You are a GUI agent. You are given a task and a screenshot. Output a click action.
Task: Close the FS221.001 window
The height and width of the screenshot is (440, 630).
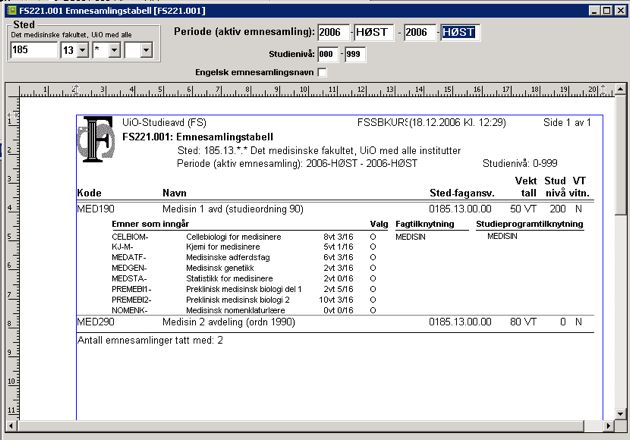point(620,10)
